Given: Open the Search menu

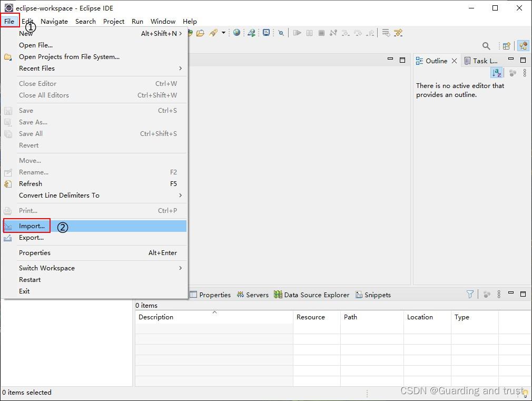Looking at the screenshot, I should click(85, 21).
